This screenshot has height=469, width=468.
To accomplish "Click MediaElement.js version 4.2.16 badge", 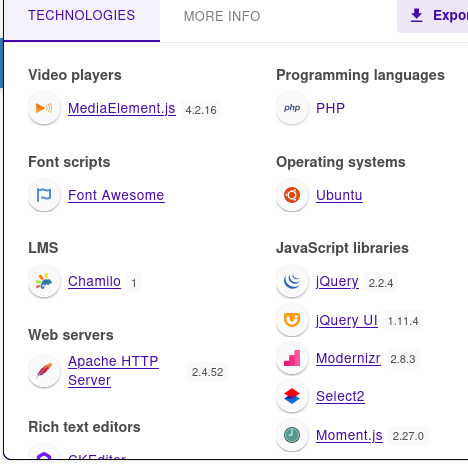I will tap(201, 110).
